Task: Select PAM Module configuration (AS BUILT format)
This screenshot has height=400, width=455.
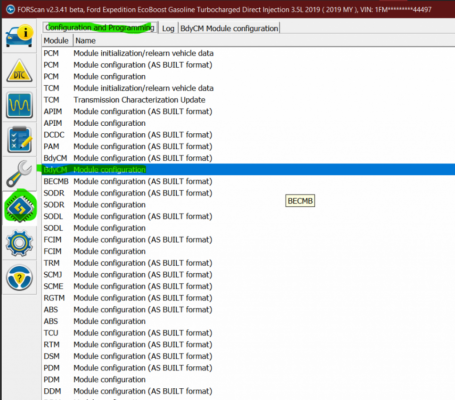Action: 248,147
